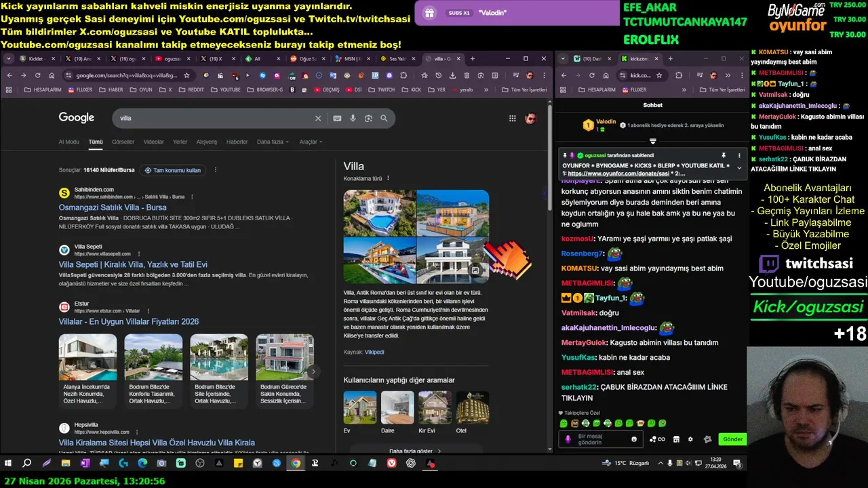Expand the pinned message chevron
Screen dimensions: 868x488
(x=739, y=167)
